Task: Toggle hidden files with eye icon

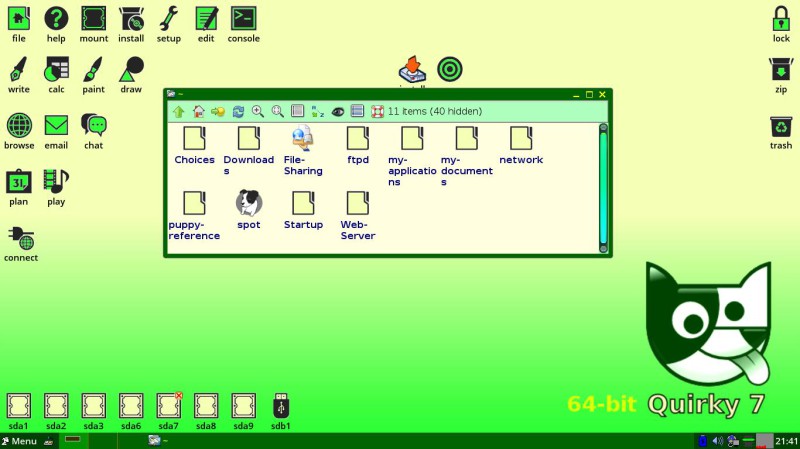Action: (x=338, y=111)
